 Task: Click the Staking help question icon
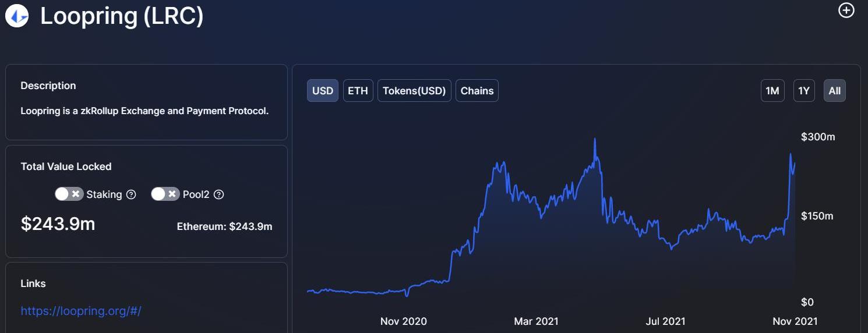coord(131,194)
